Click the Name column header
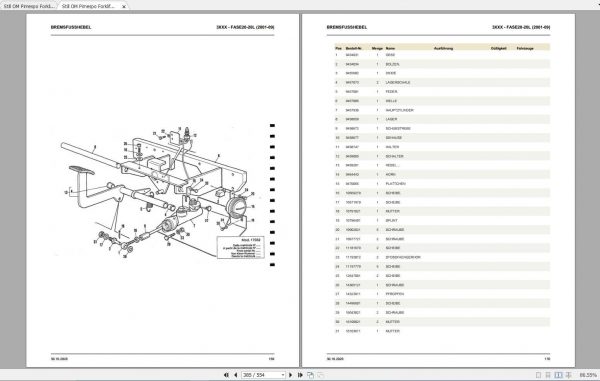 390,48
